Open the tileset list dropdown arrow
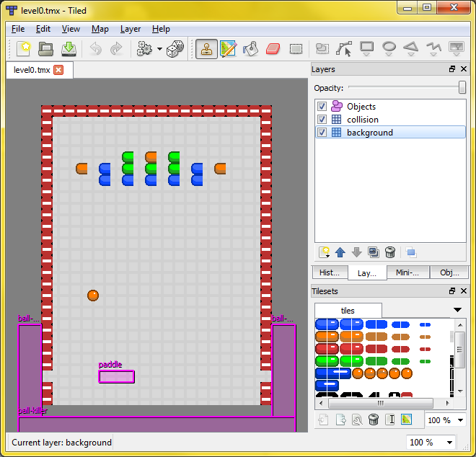Viewport: 476px width, 457px height. [x=457, y=310]
